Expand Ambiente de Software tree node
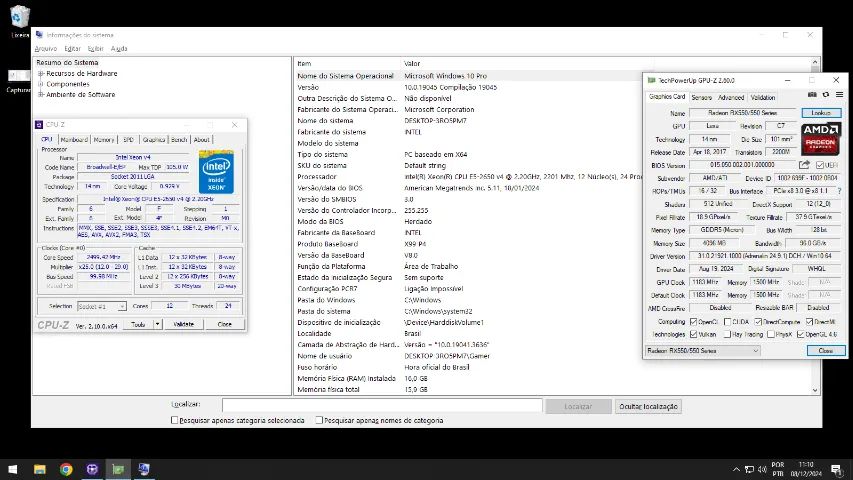The height and width of the screenshot is (480, 853). point(41,94)
